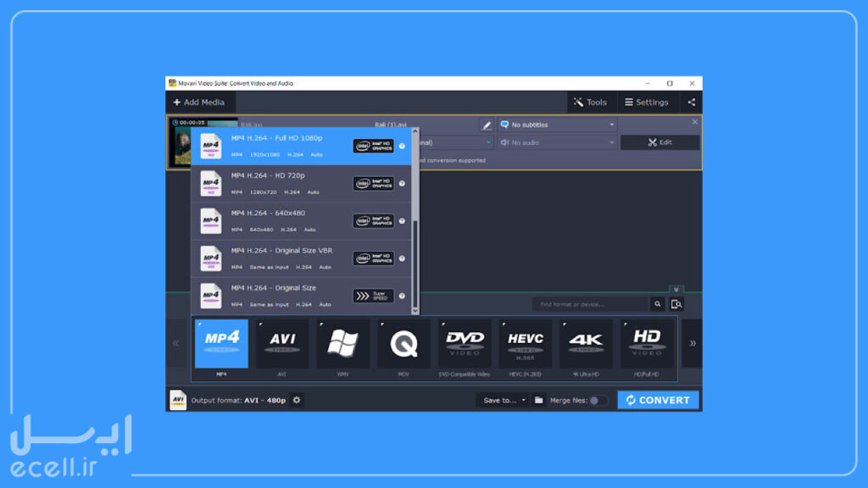The width and height of the screenshot is (868, 488).
Task: Click help icon for Original Size preset
Action: click(403, 296)
